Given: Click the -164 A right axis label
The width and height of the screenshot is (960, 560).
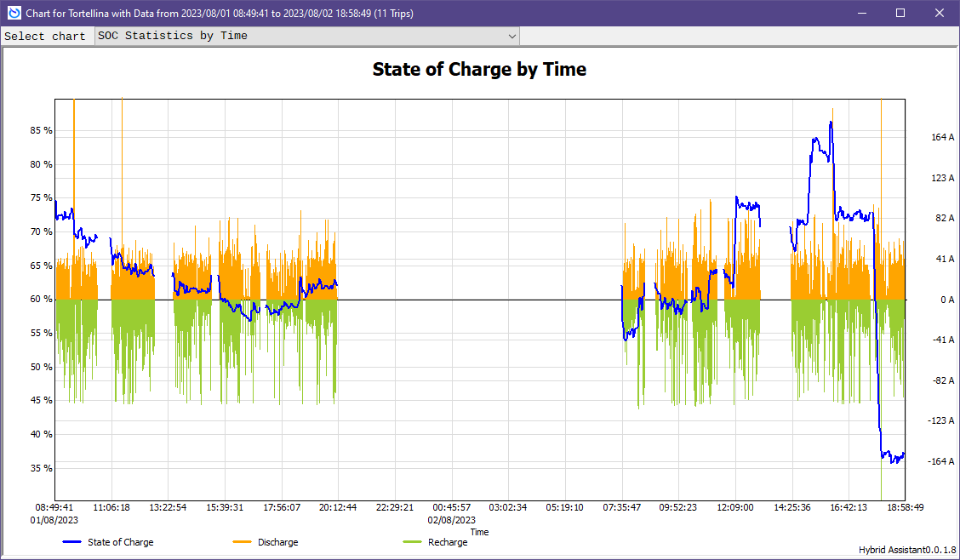Looking at the screenshot, I should pos(941,461).
